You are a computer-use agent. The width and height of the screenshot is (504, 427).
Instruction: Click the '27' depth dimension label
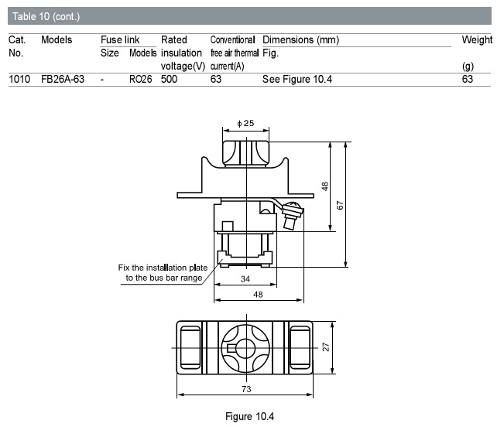tap(326, 347)
